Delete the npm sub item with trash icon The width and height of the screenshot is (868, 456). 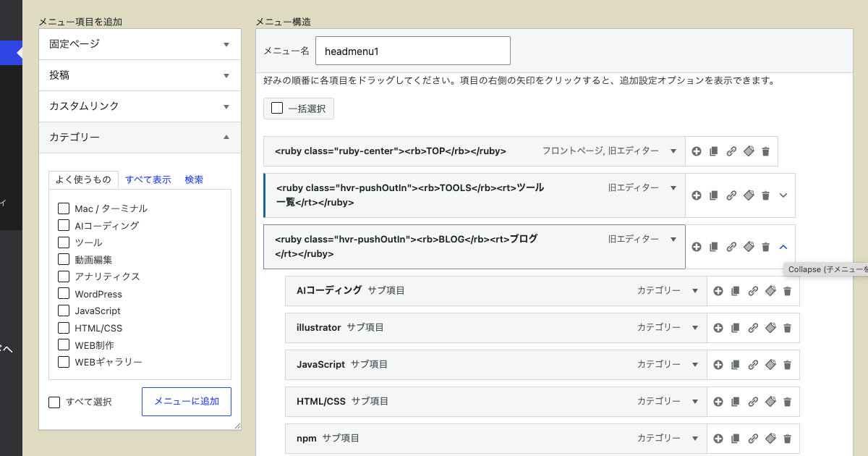pos(788,439)
